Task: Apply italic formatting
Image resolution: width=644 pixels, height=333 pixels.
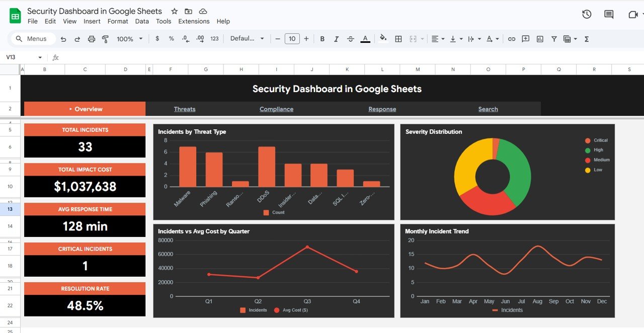Action: tap(336, 39)
